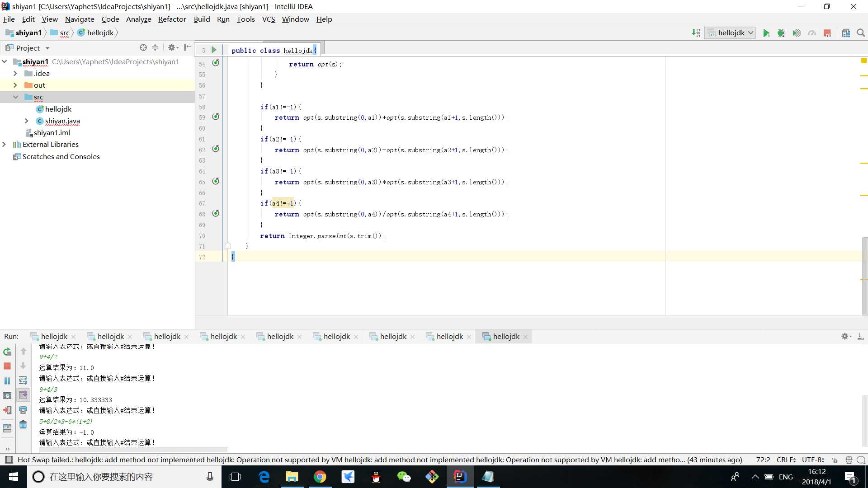Click the hellojdk configuration dropdown
The image size is (868, 488).
731,33
